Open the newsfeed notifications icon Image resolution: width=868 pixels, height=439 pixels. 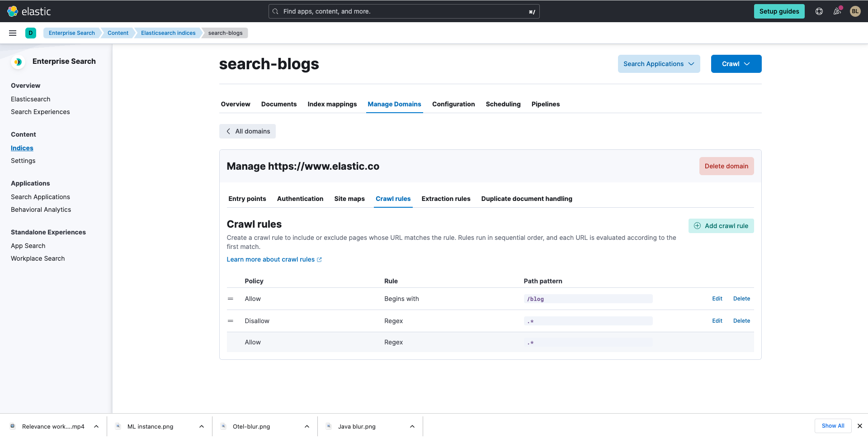tap(837, 11)
